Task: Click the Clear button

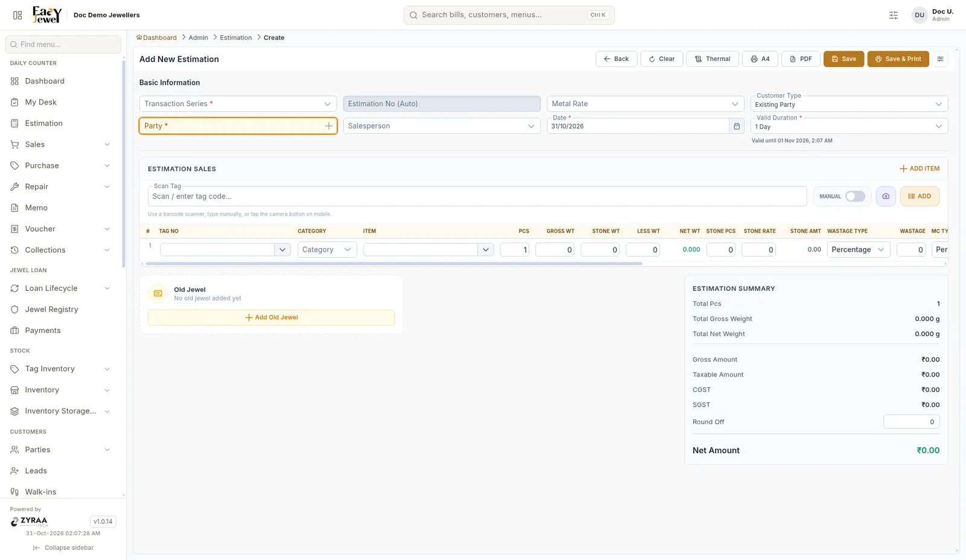Action: click(662, 59)
